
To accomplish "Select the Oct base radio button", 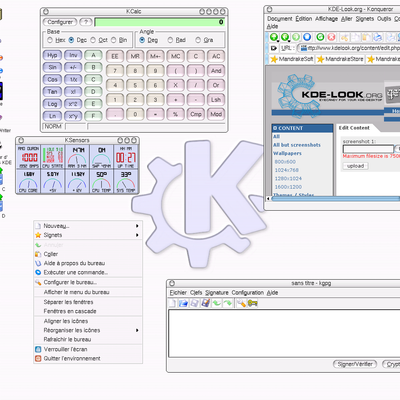I will pyautogui.click(x=93, y=40).
